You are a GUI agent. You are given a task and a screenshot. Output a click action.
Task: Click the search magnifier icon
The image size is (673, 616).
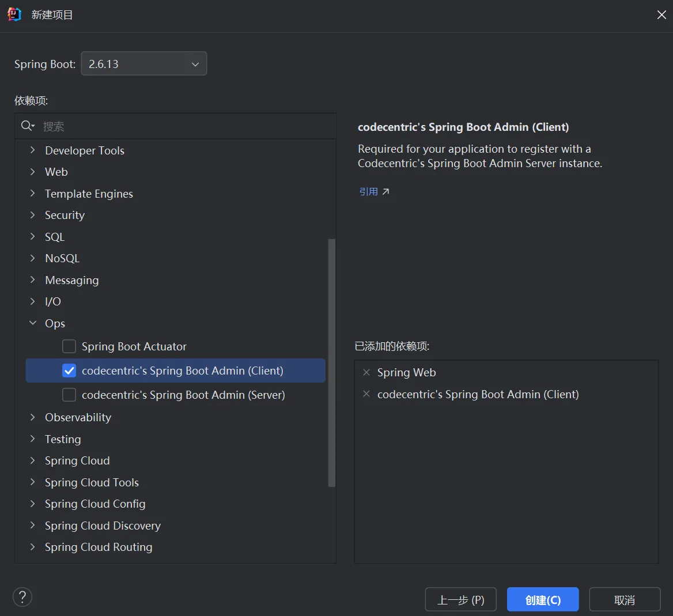pyautogui.click(x=27, y=126)
